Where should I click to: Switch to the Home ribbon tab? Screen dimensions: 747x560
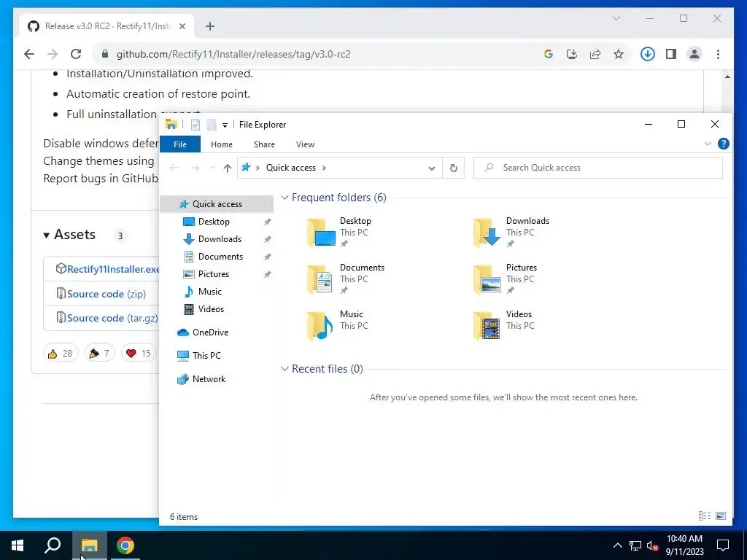222,144
